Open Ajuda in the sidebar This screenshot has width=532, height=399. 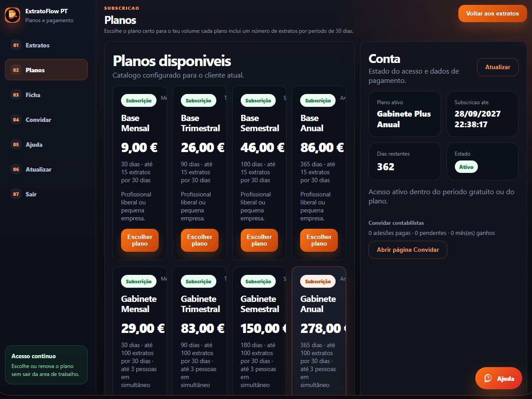pyautogui.click(x=46, y=145)
